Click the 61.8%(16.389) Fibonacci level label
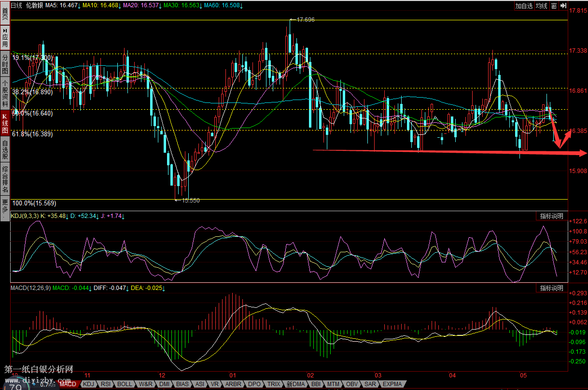This screenshot has width=588, height=390. coord(32,134)
